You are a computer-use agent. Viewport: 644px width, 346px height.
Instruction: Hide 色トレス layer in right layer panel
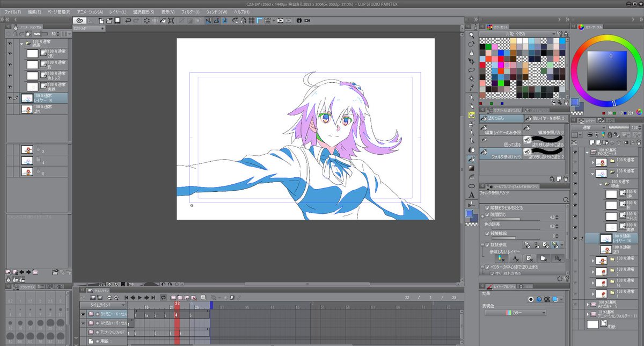(575, 217)
